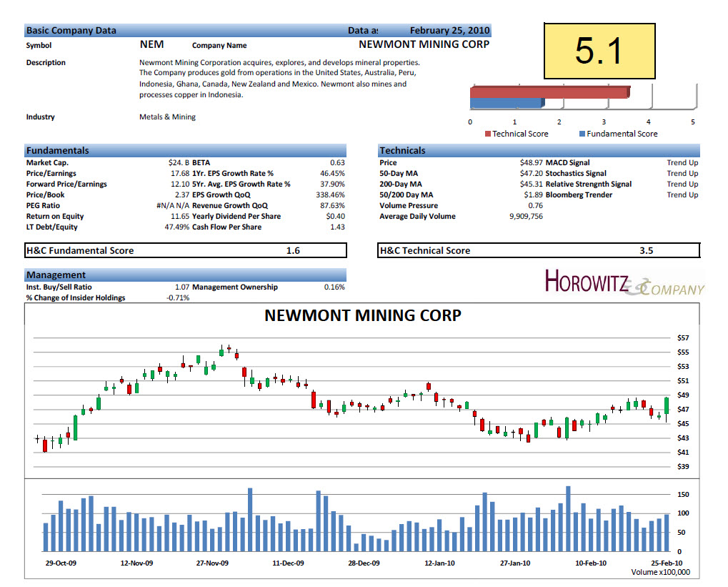Click the "Volume x100,000" caption

(x=661, y=572)
